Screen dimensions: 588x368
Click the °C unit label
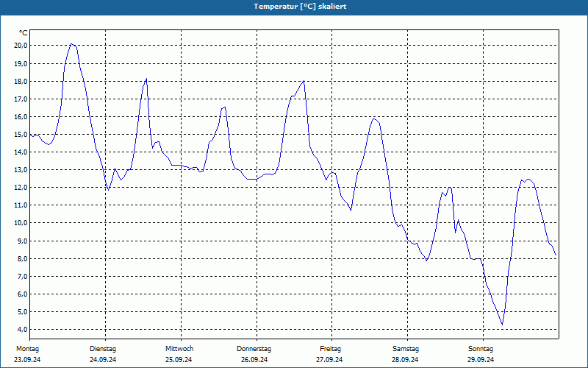24,33
